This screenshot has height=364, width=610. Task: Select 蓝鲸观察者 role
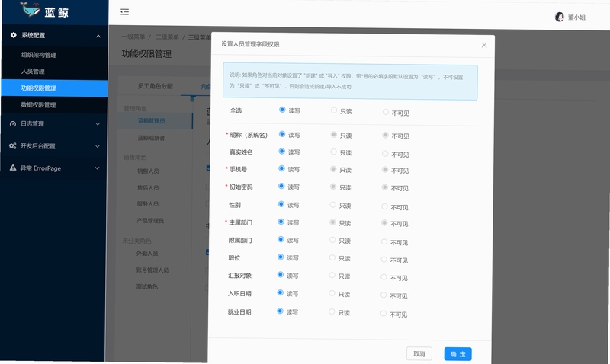(x=151, y=138)
